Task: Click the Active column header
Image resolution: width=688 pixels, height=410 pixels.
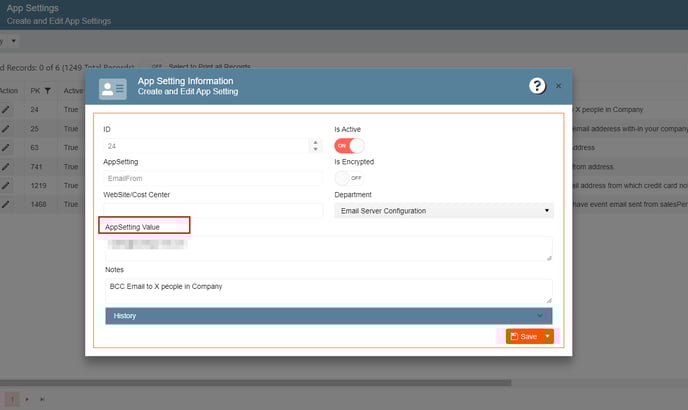Action: tap(73, 91)
